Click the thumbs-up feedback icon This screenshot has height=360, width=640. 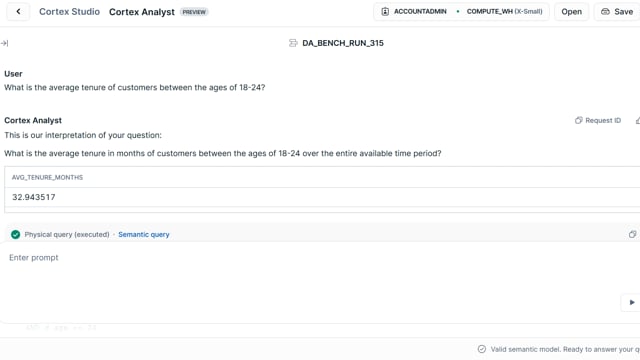637,120
